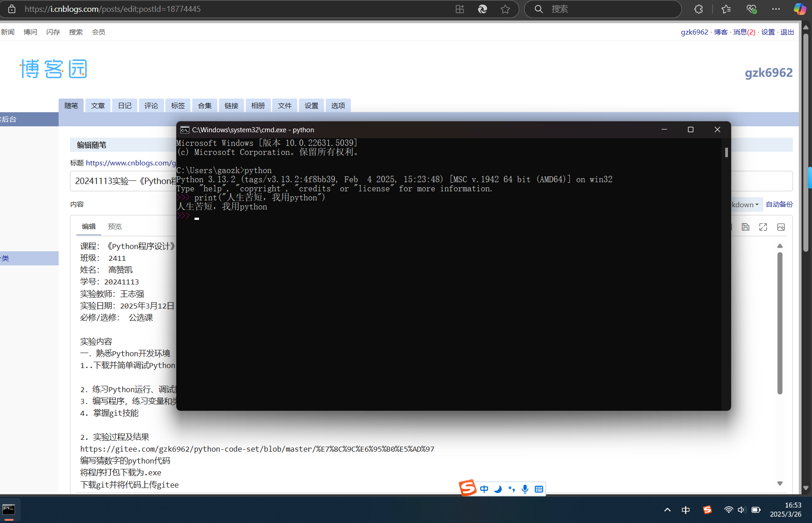Click the browser address bar URL
The image size is (812, 523).
pos(113,9)
